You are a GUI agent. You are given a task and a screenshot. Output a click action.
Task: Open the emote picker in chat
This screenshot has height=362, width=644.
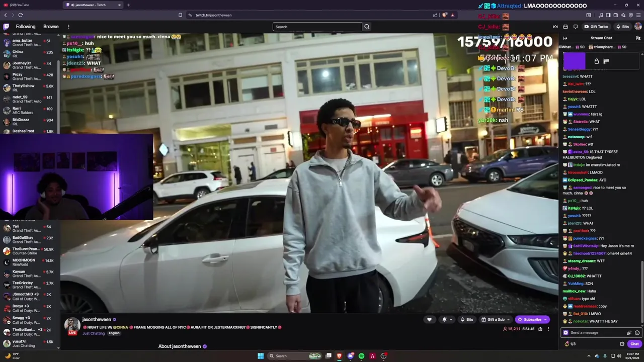point(637,333)
